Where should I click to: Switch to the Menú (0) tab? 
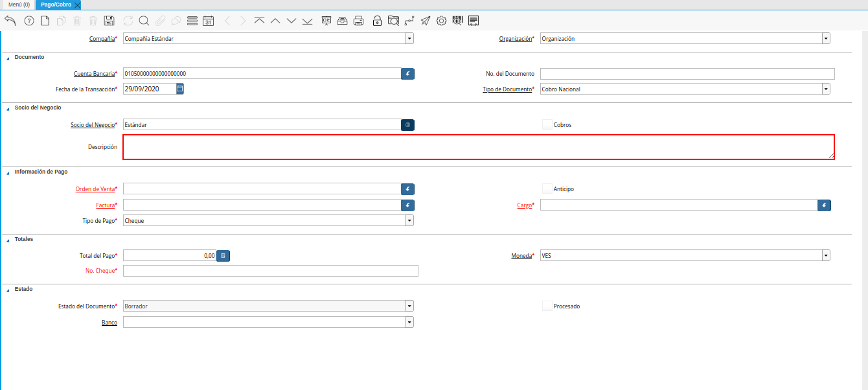[x=19, y=5]
